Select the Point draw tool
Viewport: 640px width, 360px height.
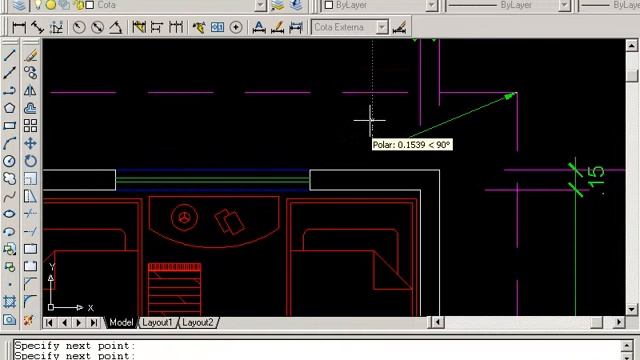point(9,284)
